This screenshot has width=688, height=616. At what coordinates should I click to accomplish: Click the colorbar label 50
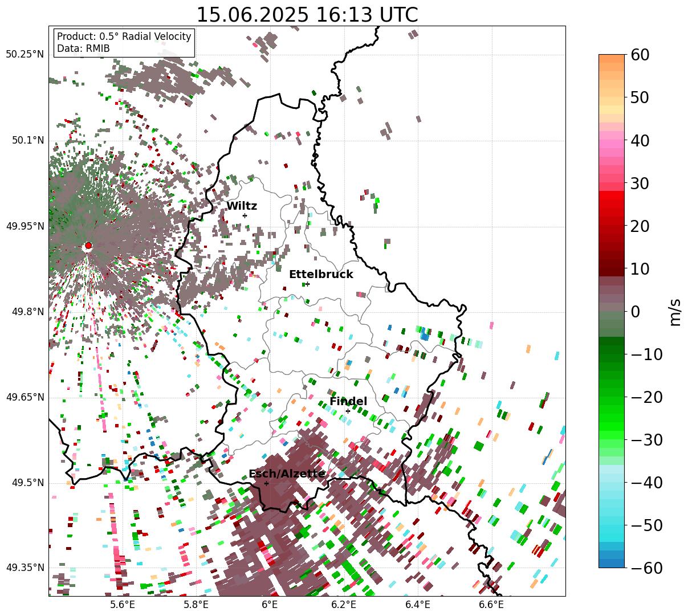point(640,97)
